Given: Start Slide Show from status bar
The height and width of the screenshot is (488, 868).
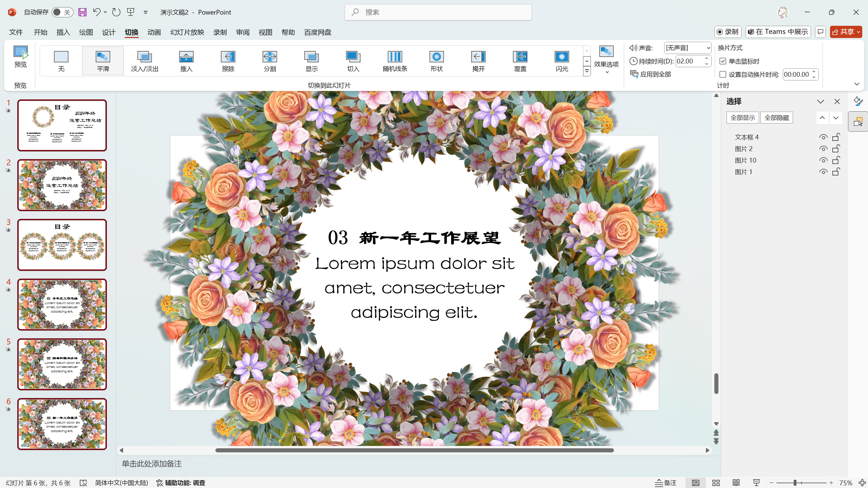Looking at the screenshot, I should coord(756,483).
